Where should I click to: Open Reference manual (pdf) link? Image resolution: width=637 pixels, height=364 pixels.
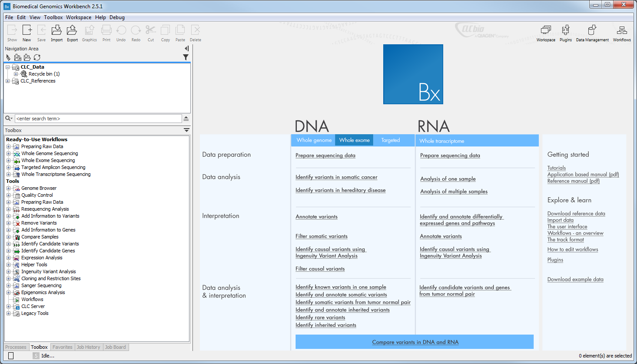pyautogui.click(x=574, y=181)
